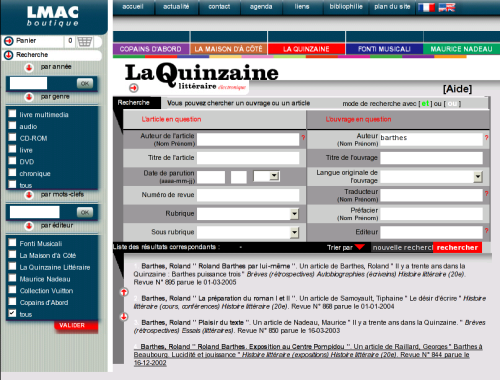This screenshot has width=500, height=380.
Task: Switch to the MAURICE NADEAU tab
Action: coord(461,49)
